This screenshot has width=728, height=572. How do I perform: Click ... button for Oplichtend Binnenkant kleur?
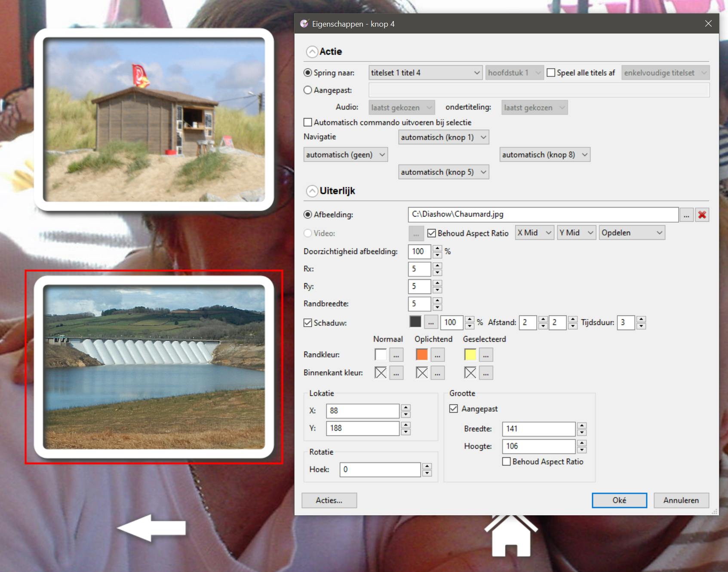coord(437,373)
